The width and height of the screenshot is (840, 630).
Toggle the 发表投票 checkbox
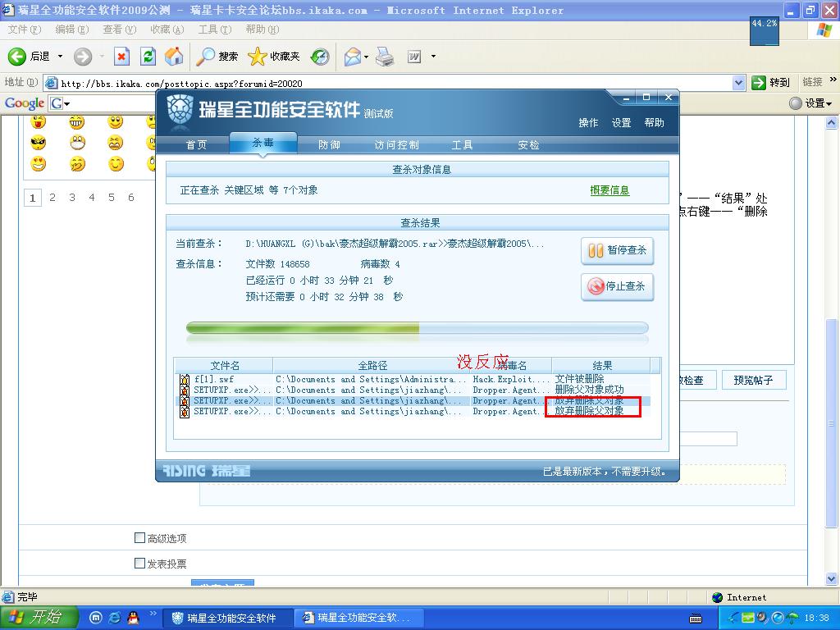[x=139, y=563]
